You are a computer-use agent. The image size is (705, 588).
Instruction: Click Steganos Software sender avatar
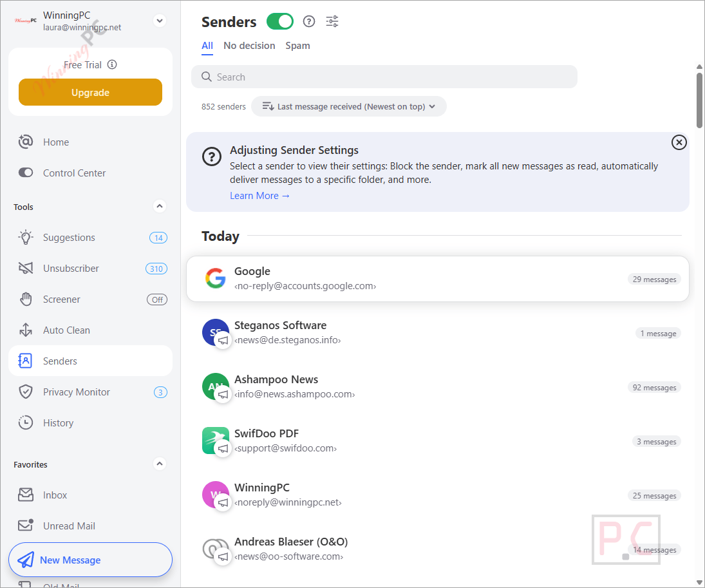pos(216,332)
